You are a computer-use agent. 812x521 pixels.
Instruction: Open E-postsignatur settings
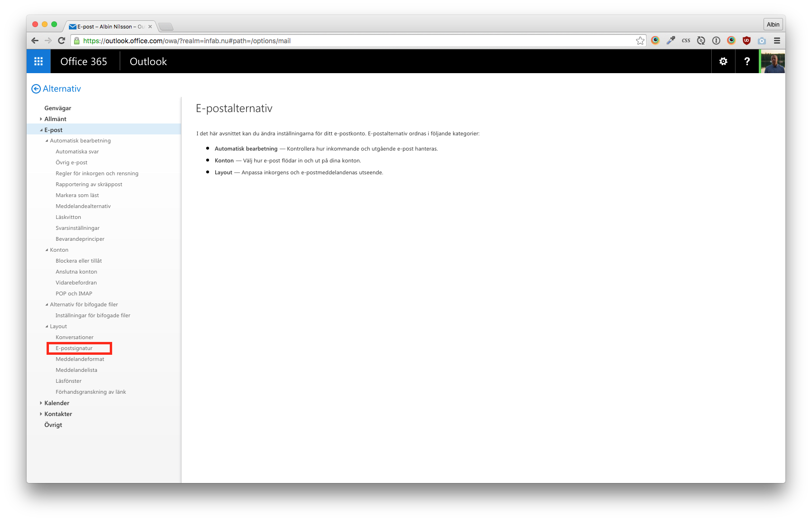pyautogui.click(x=74, y=349)
